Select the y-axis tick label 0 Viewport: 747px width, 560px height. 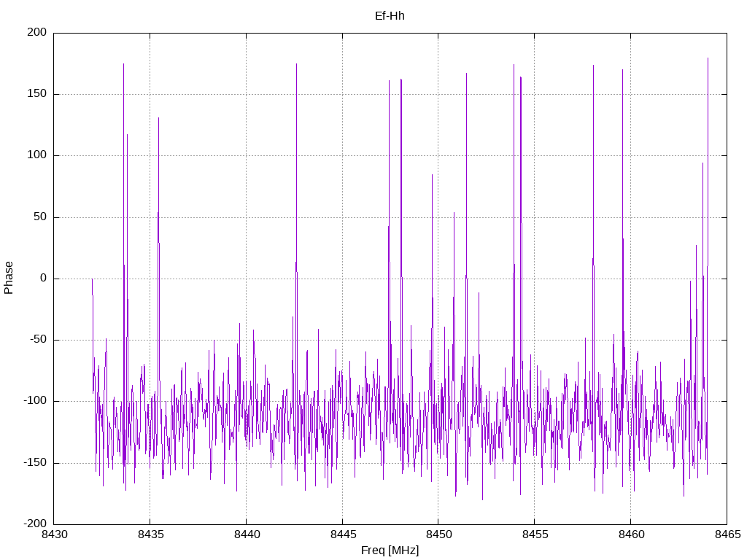44,278
